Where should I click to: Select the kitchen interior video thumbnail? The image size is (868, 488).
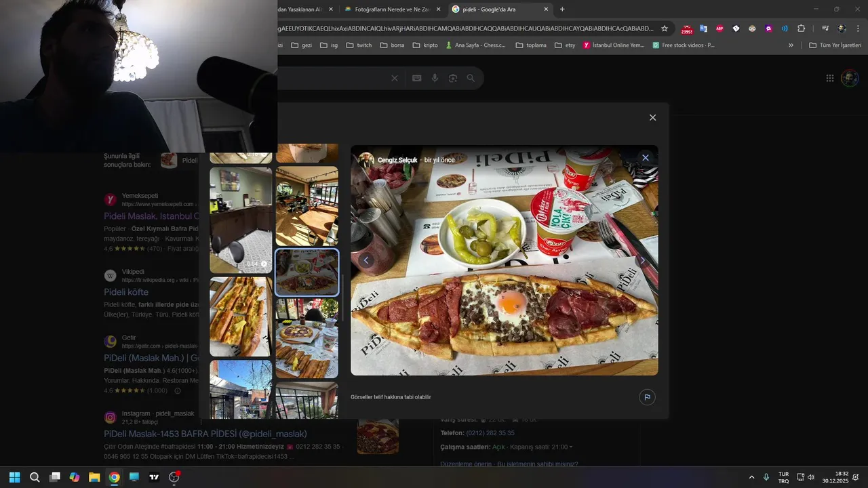point(241,220)
